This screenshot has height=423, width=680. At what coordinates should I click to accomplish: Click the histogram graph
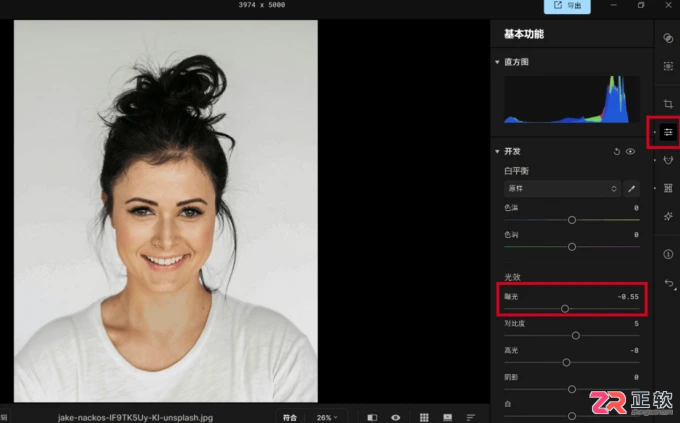(x=572, y=99)
